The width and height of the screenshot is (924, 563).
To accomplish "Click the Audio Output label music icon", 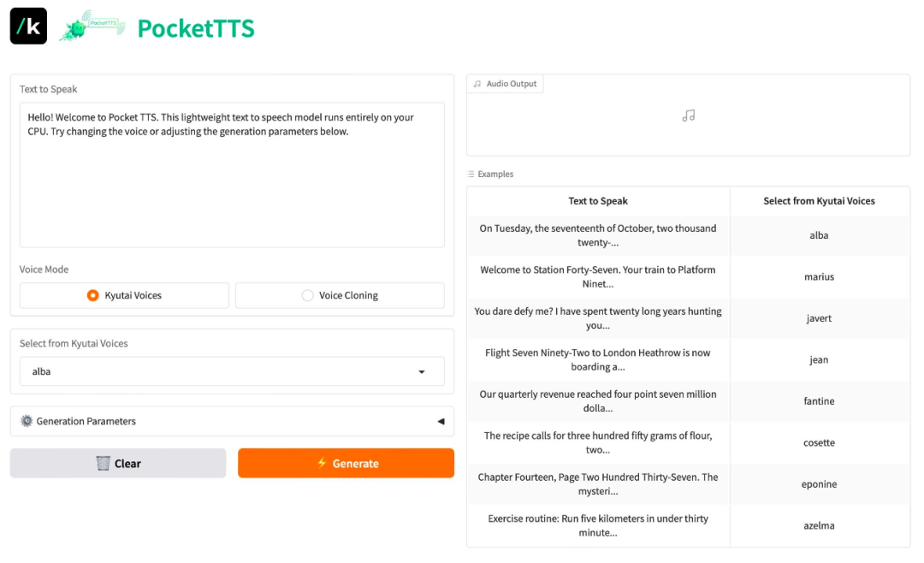I will [x=477, y=84].
